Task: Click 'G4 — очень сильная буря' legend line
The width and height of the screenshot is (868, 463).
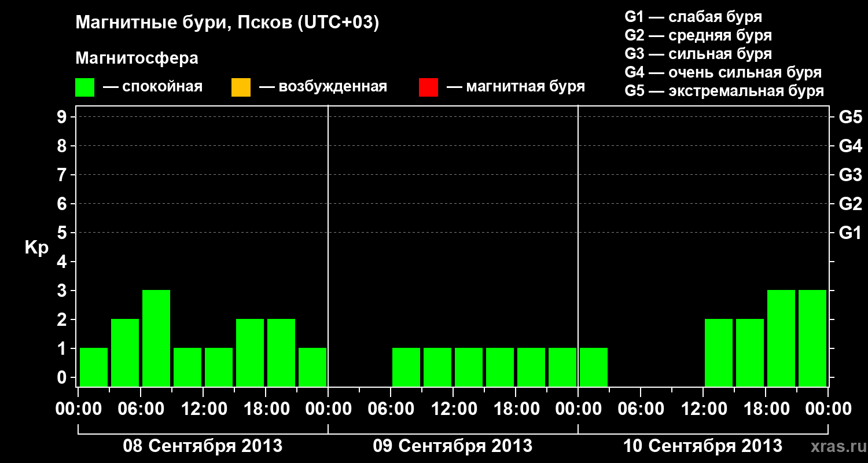Action: click(723, 72)
